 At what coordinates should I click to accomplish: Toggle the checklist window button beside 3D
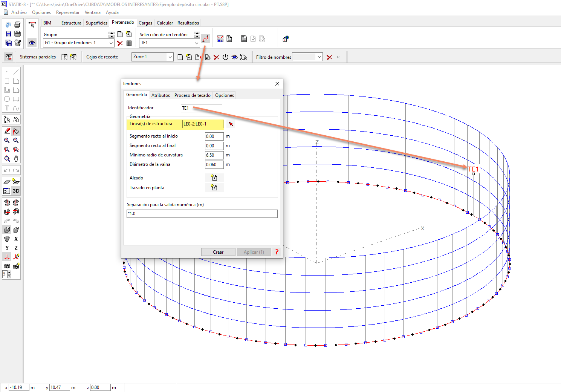coord(7,191)
